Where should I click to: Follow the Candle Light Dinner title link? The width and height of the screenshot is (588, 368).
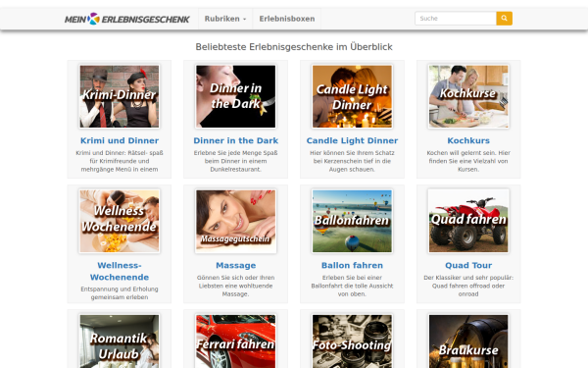[x=352, y=140]
